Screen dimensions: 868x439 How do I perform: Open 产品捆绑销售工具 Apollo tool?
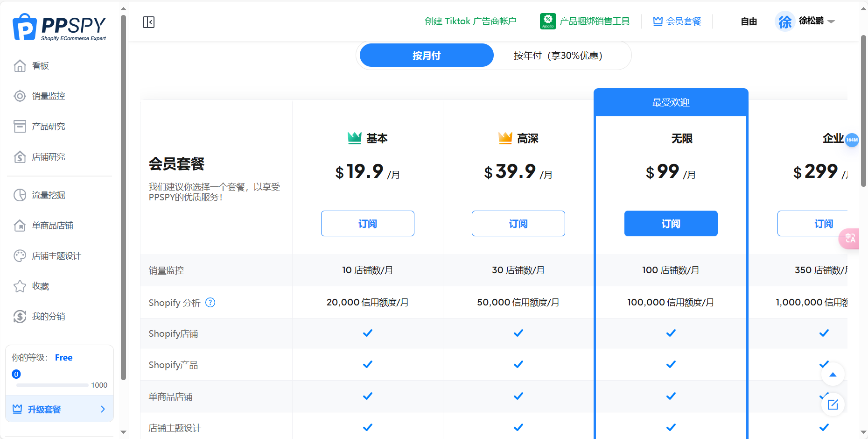pos(586,21)
